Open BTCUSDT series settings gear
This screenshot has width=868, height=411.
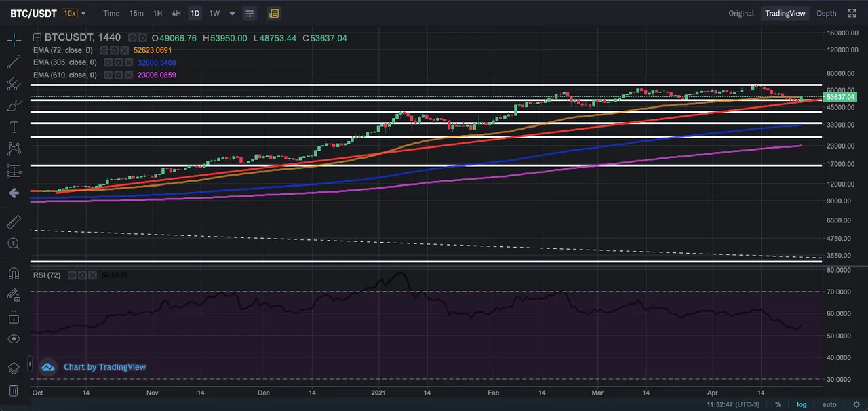tap(142, 38)
